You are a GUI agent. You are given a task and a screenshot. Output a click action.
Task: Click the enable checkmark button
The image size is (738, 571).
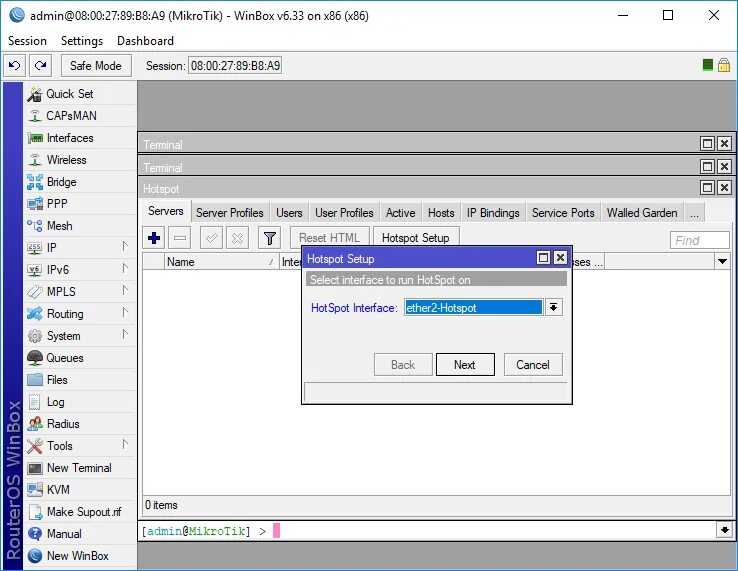point(211,238)
